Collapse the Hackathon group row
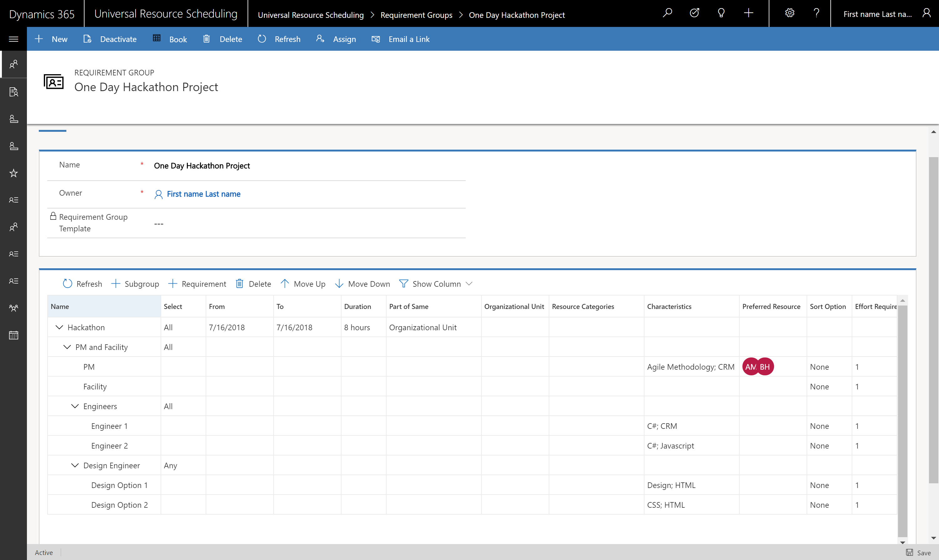Image resolution: width=939 pixels, height=560 pixels. click(59, 327)
